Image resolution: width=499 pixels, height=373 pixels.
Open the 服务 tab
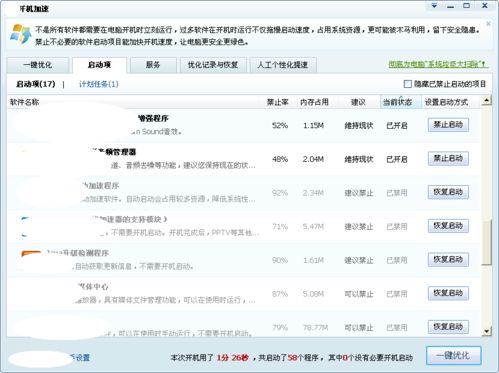click(153, 65)
